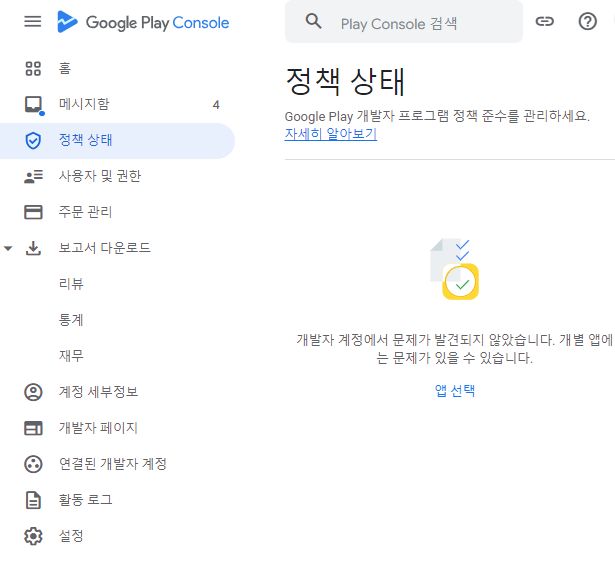This screenshot has width=615, height=563.
Task: Click the 홈 dashboard grid icon
Action: [33, 69]
